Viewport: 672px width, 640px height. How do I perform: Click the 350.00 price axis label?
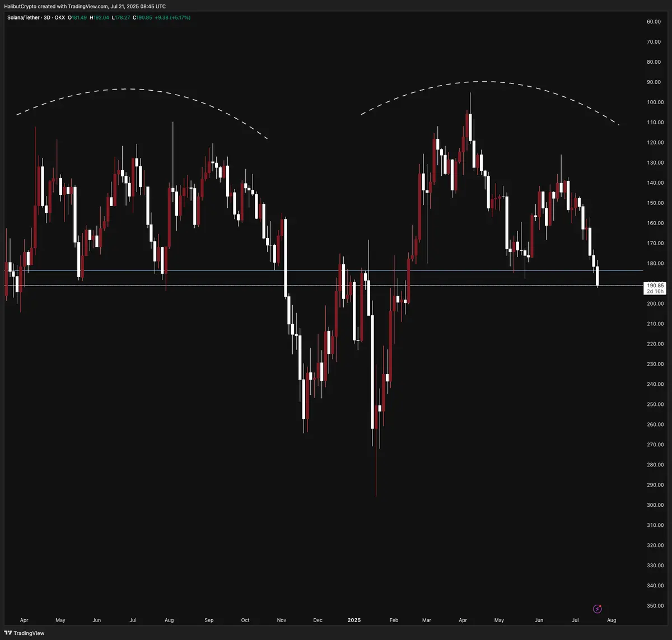click(655, 606)
